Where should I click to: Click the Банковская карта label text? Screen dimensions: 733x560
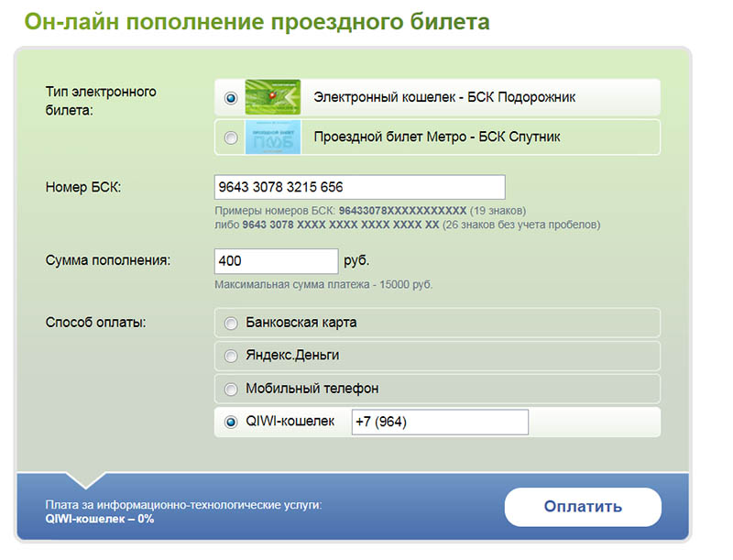(x=301, y=323)
